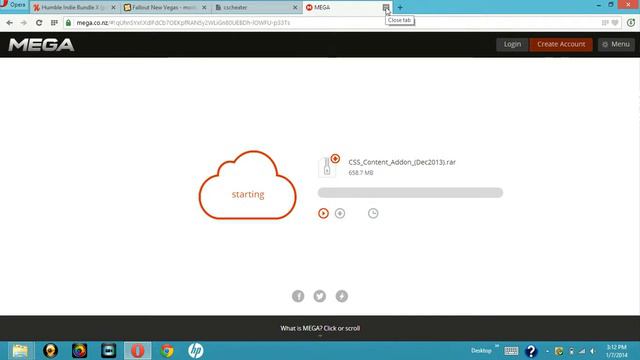Screen dimensions: 640x360
Task: Go back in browser history
Action: tap(9, 23)
